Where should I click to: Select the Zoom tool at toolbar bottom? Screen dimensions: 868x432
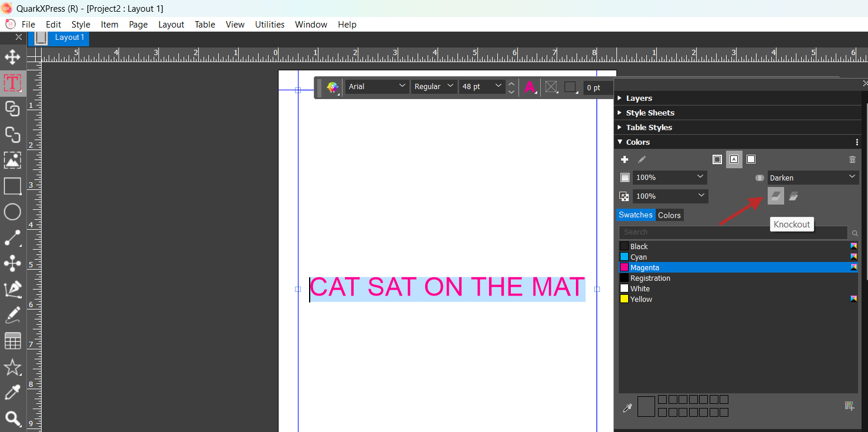pyautogui.click(x=12, y=420)
